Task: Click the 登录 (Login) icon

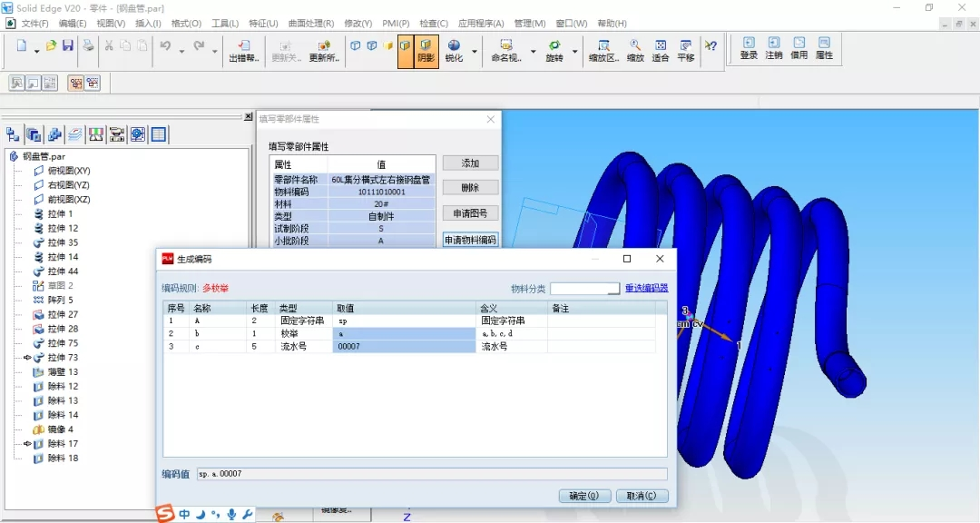Action: 749,48
